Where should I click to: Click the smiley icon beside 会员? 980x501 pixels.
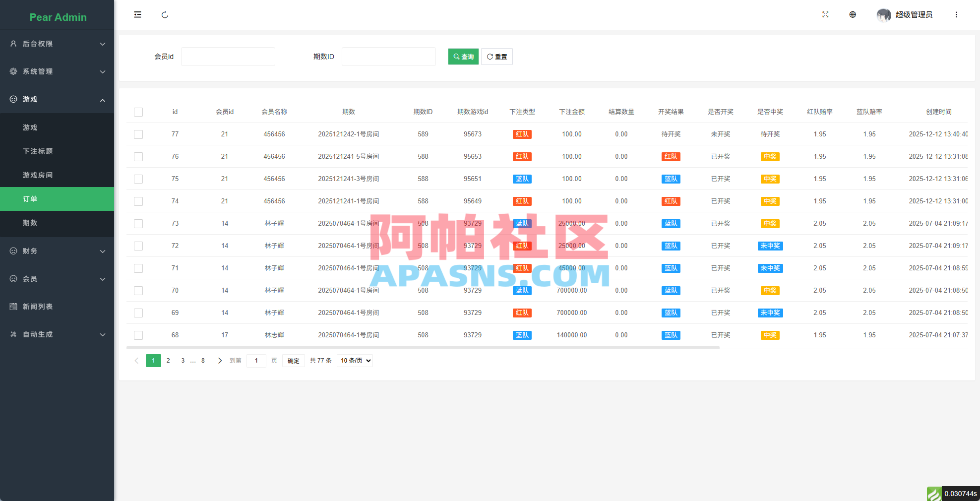coord(13,279)
